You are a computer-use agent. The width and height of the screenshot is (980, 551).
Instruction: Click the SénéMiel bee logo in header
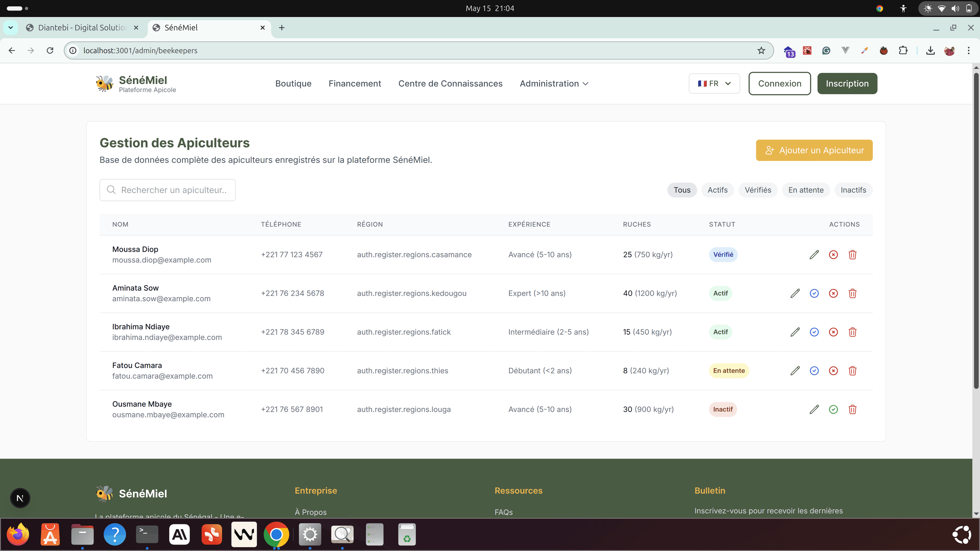tap(104, 83)
